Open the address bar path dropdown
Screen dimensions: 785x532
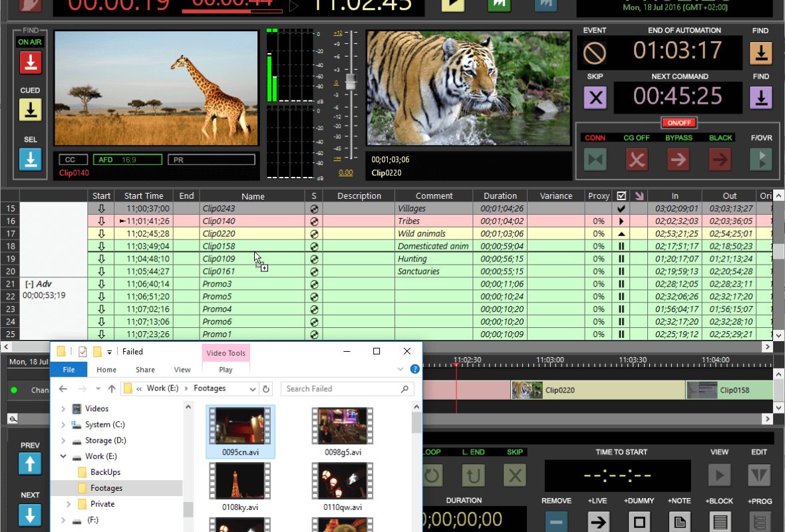coord(253,388)
